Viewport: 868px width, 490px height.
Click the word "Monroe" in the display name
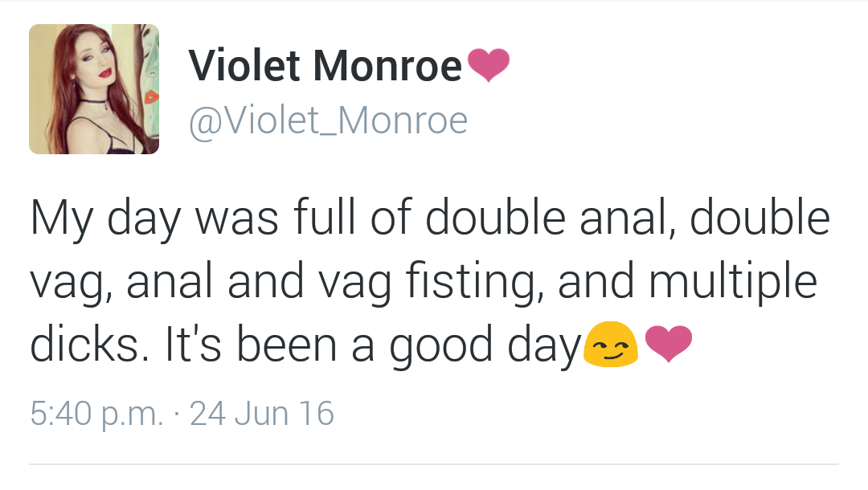(x=387, y=66)
